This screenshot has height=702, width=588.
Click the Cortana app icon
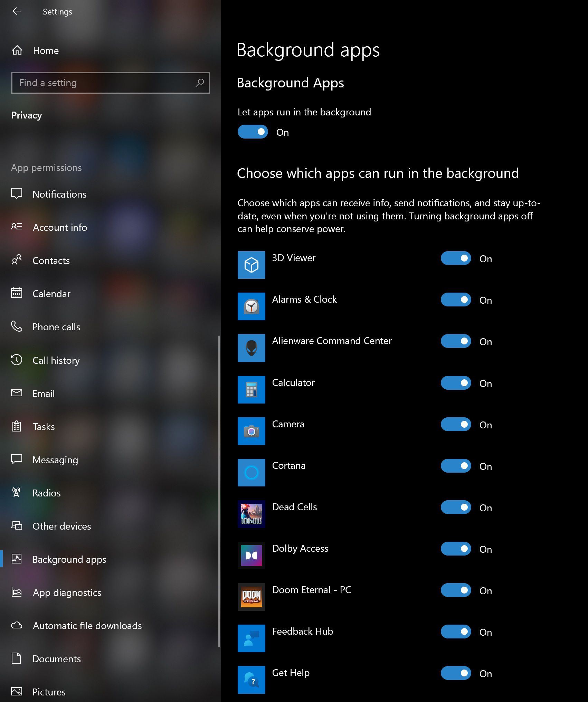pos(251,472)
